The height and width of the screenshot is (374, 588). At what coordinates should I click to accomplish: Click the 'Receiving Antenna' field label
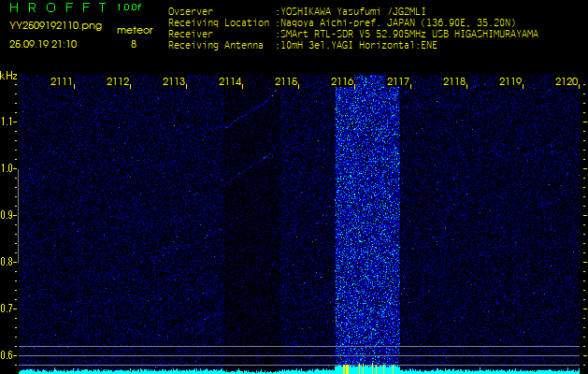pyautogui.click(x=216, y=46)
